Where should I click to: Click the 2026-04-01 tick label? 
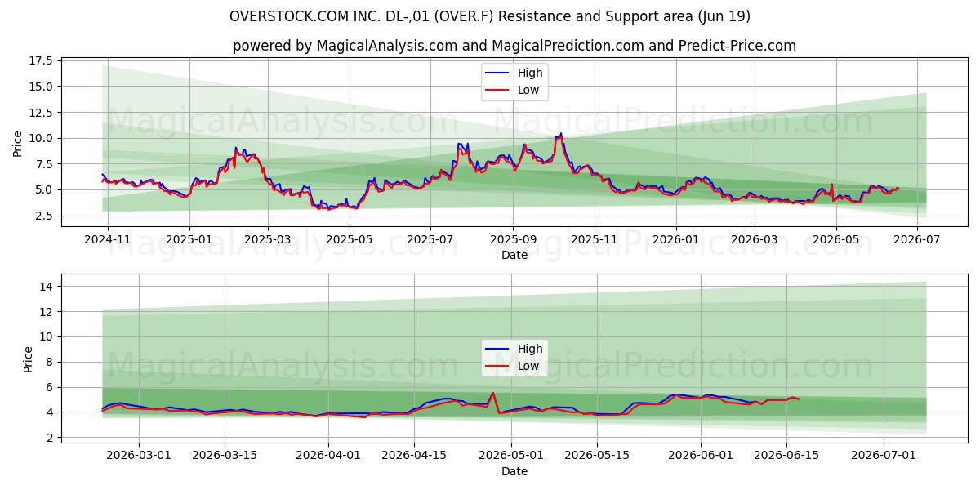(x=328, y=456)
